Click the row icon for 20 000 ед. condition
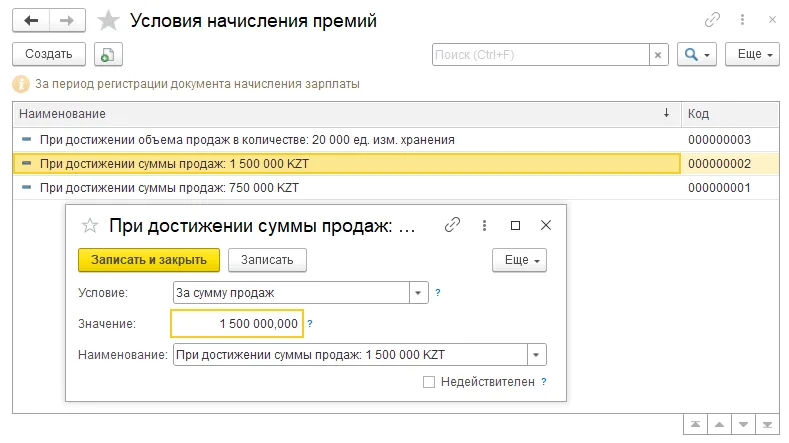The width and height of the screenshot is (789, 443). point(27,139)
